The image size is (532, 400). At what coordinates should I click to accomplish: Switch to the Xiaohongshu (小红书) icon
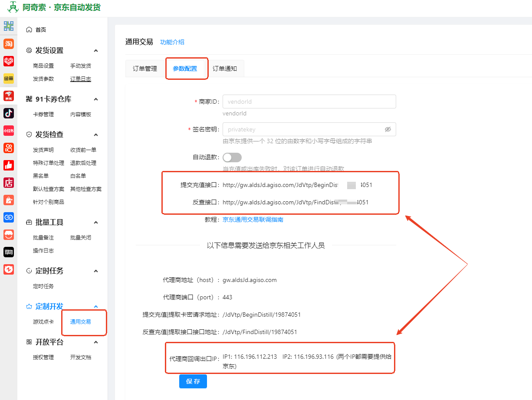9,130
